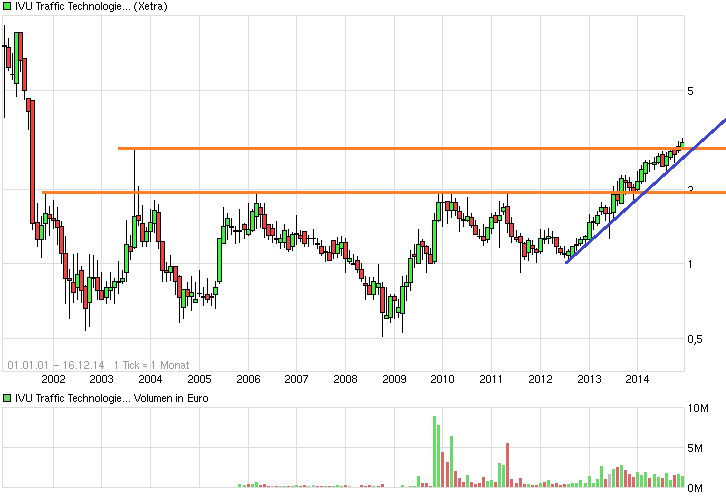Click the volume axis label 5M
Image resolution: width=726 pixels, height=496 pixels.
[x=695, y=448]
